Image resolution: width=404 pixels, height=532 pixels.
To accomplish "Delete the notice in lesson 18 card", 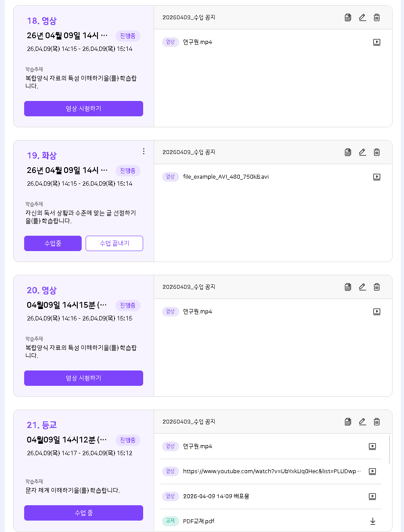I will pos(377,18).
